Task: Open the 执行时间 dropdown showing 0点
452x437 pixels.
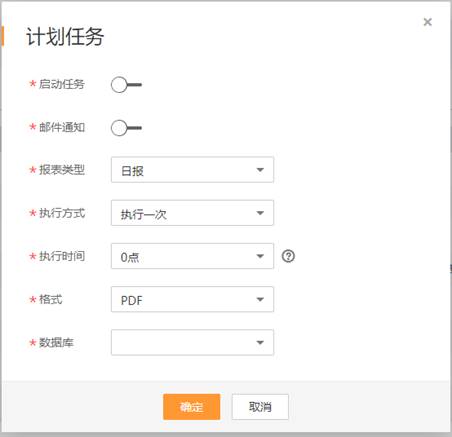Action: [192, 256]
